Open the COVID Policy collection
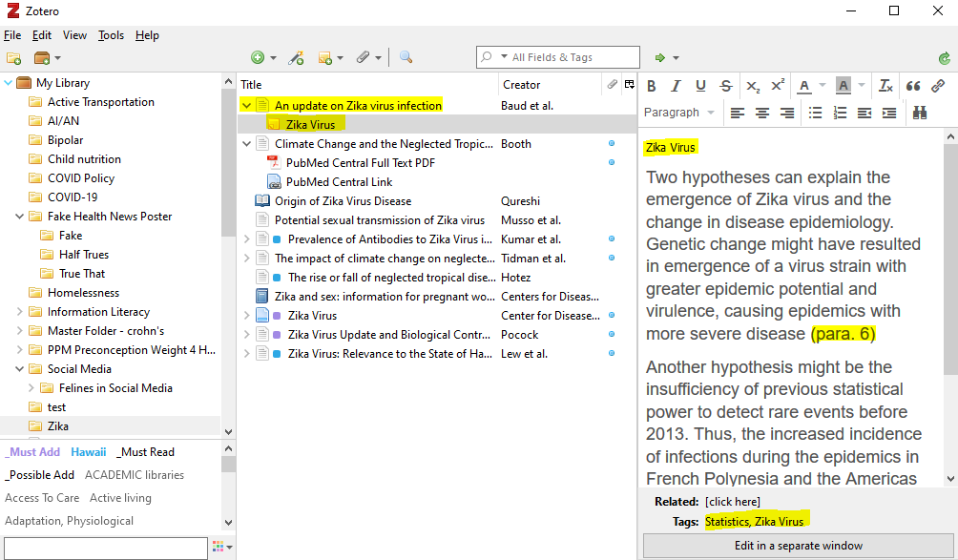This screenshot has height=560, width=958. [x=81, y=178]
